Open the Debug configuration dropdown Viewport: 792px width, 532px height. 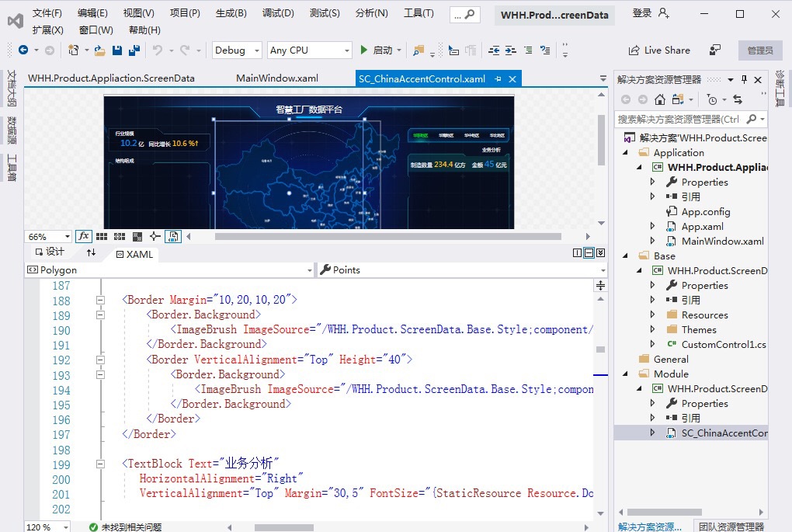point(237,50)
